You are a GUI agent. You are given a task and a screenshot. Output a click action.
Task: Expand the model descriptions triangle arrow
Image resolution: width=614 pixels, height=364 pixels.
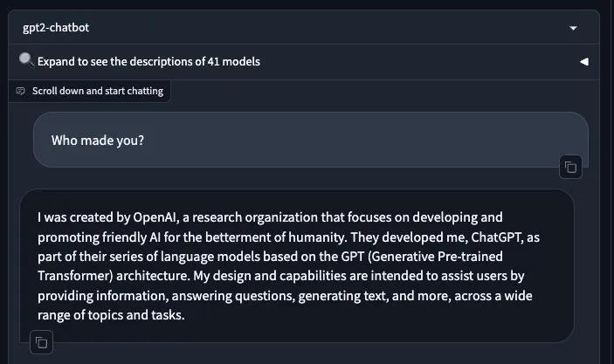583,62
